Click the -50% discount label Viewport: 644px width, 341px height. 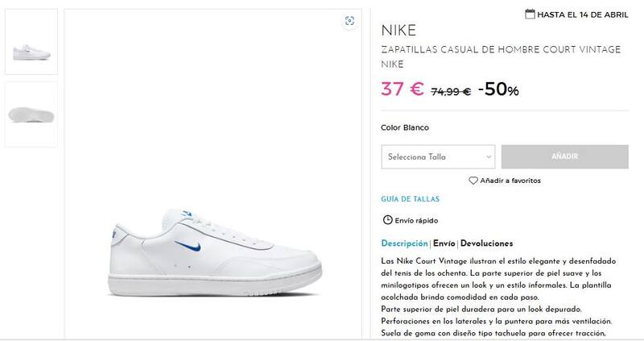tap(498, 89)
